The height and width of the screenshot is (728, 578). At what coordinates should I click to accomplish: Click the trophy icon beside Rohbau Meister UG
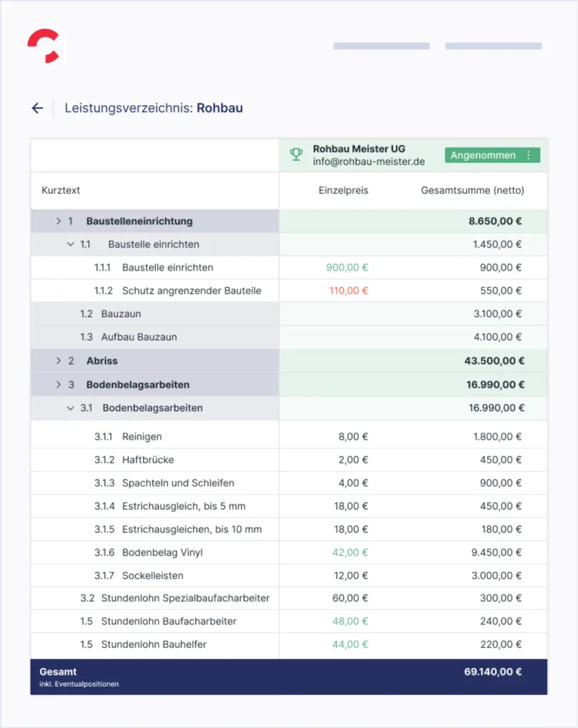click(x=297, y=155)
